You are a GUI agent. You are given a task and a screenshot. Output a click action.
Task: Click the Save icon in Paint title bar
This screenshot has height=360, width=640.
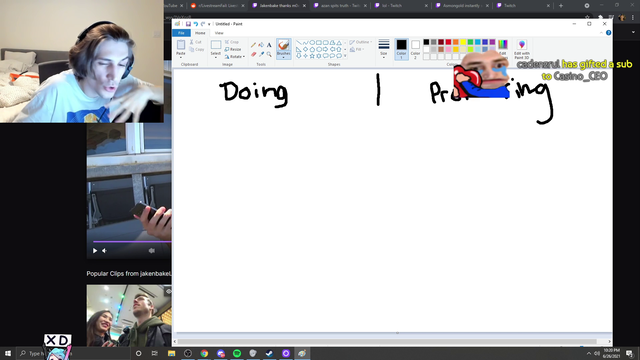(x=188, y=24)
